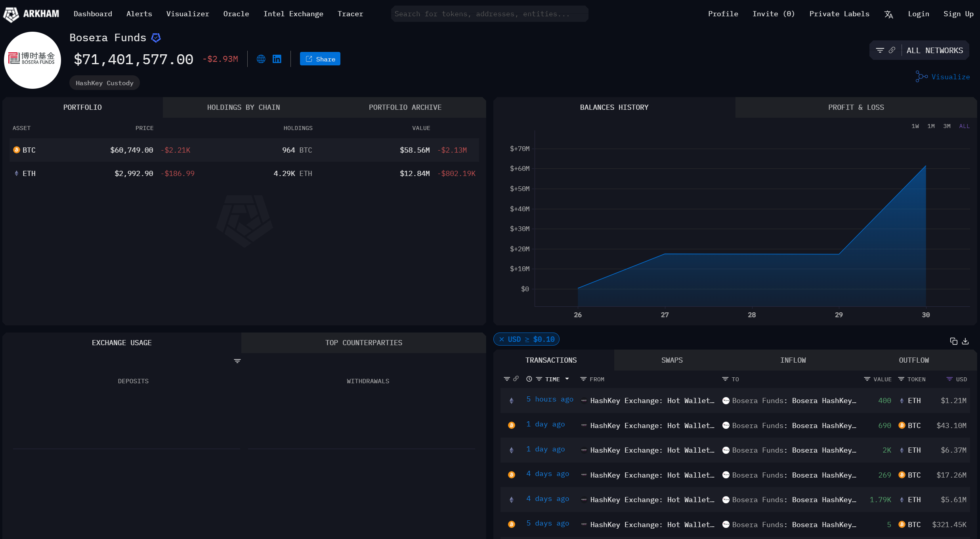The image size is (980, 539).
Task: Switch to the Holdings By Chain tab
Action: [243, 107]
